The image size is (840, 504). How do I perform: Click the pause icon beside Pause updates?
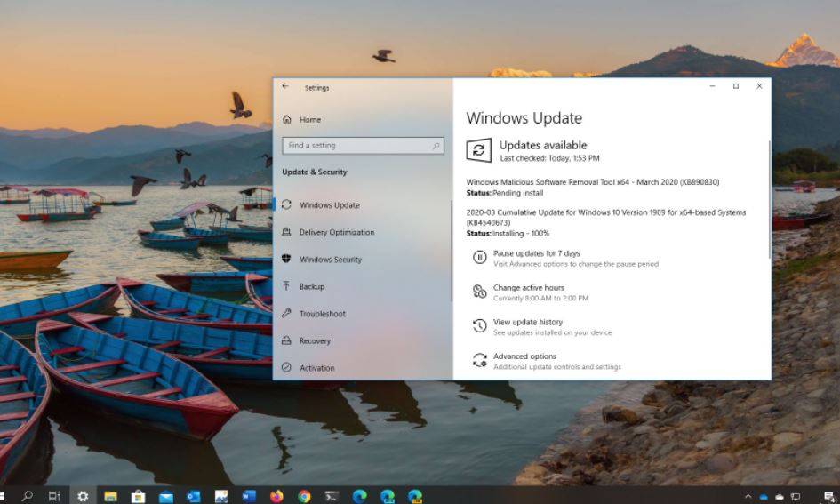[x=479, y=258]
